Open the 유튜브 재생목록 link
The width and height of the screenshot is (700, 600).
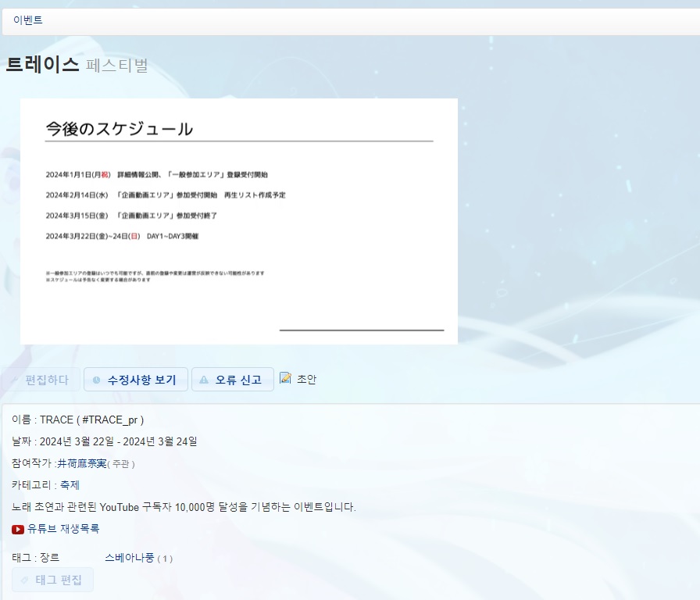pos(63,529)
